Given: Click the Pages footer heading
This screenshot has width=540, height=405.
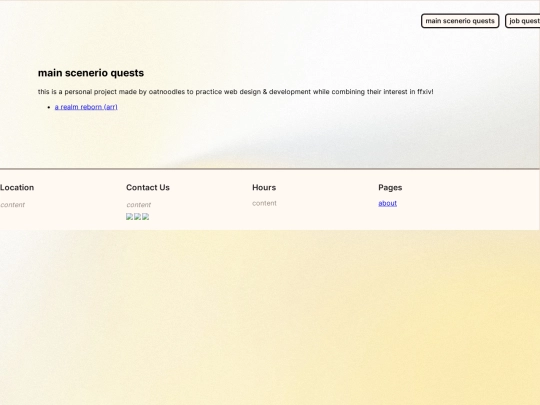Looking at the screenshot, I should pyautogui.click(x=390, y=187).
